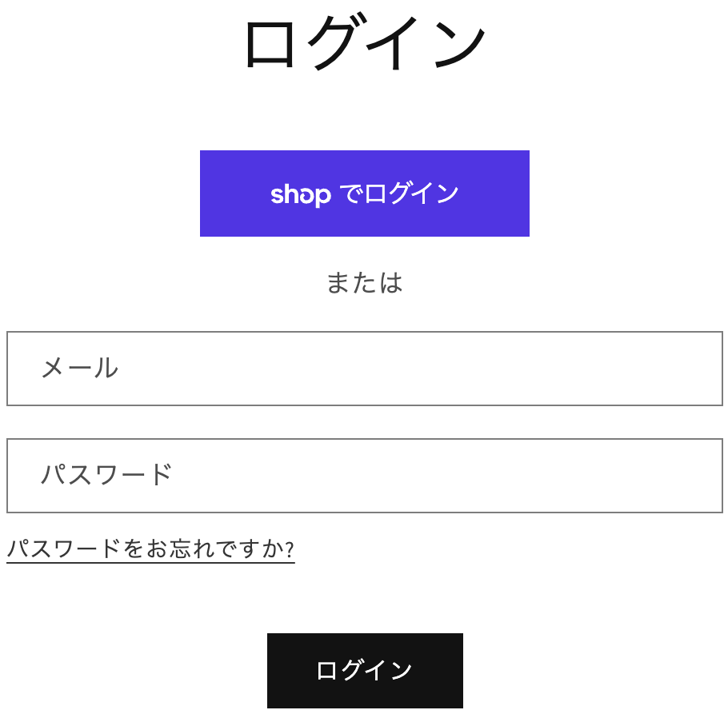Follow the underlined password reset link
Image resolution: width=728 pixels, height=710 pixels.
tap(150, 550)
